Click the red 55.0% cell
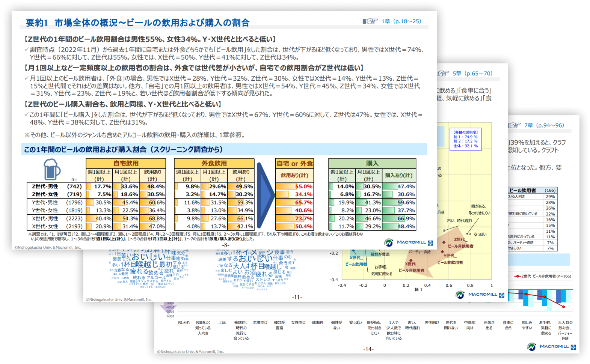Image resolution: width=590 pixels, height=364 pixels. (294, 187)
